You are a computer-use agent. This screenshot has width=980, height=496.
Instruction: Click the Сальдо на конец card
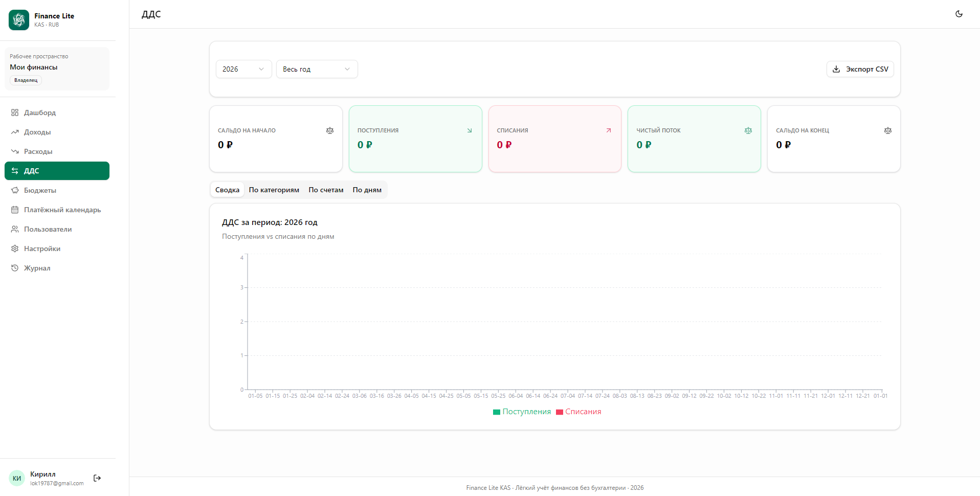click(x=834, y=139)
